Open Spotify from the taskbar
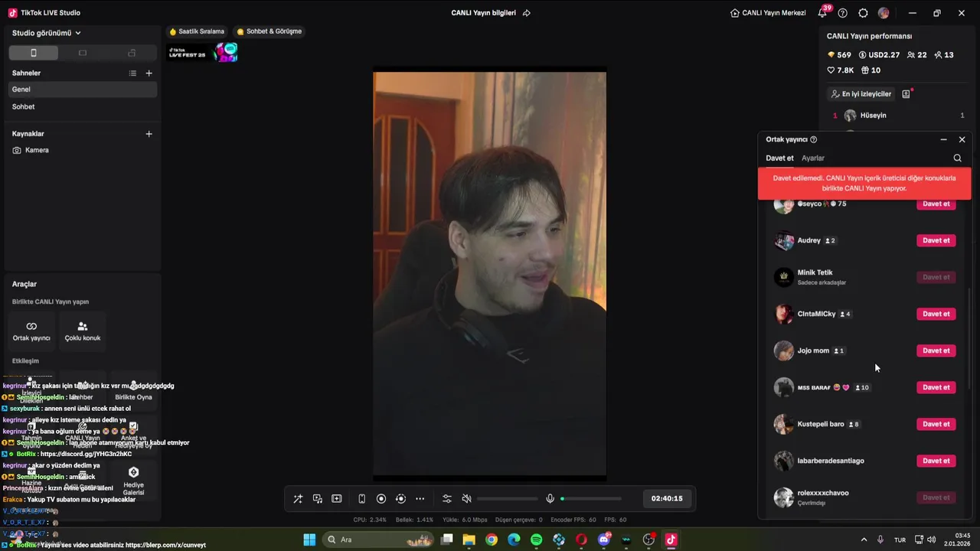980x551 pixels. click(x=536, y=540)
